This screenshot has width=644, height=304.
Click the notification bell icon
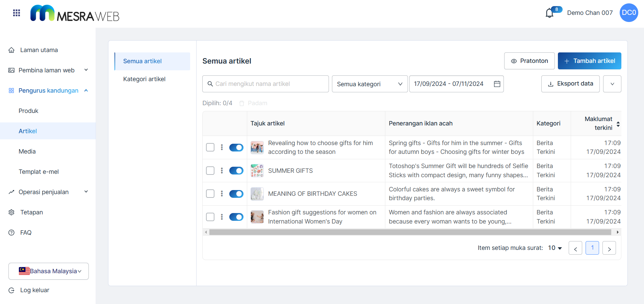pyautogui.click(x=549, y=13)
